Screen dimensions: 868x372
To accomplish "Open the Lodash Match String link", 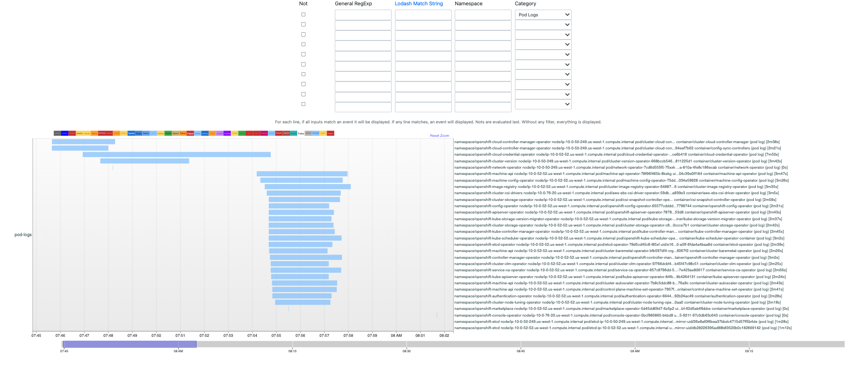I will pos(419,3).
